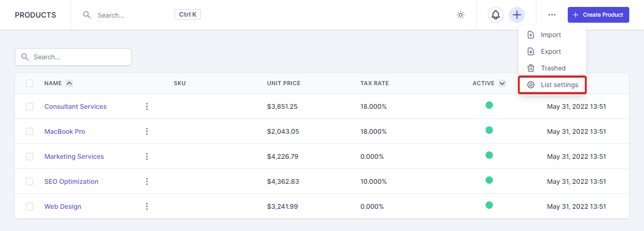Check the SEO Optimization row checkbox

click(x=30, y=181)
